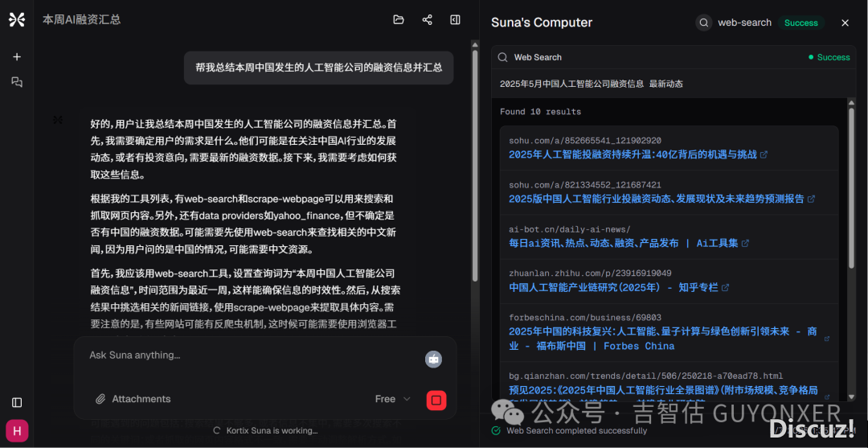Click the Kortix Suna logo icon
Image resolution: width=868 pixels, height=448 pixels.
point(17,19)
